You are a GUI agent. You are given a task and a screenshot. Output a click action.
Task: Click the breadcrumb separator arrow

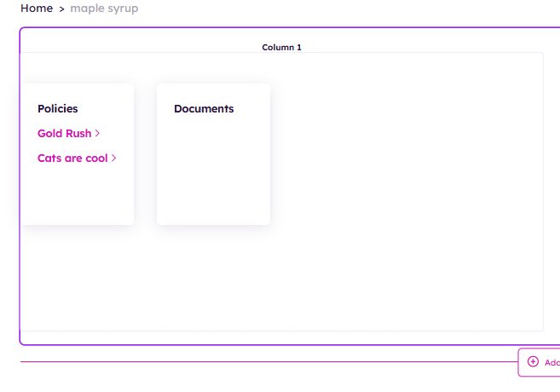(x=61, y=9)
